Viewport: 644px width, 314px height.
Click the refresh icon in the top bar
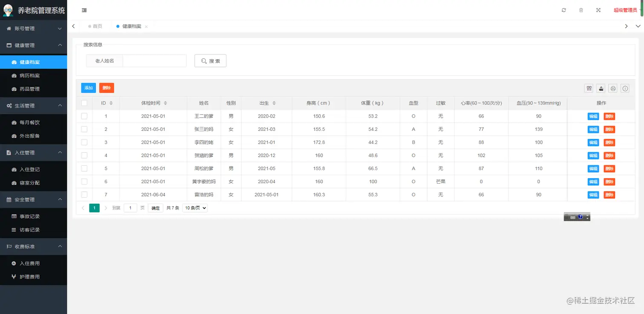[x=564, y=10]
